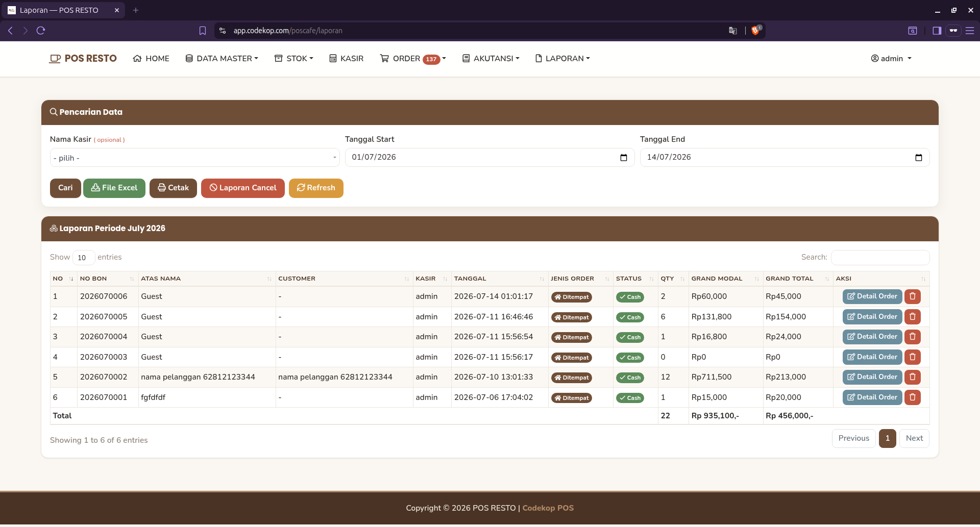This screenshot has height=527, width=980.
Task: Open Detail Order for 2026070001
Action: [872, 397]
